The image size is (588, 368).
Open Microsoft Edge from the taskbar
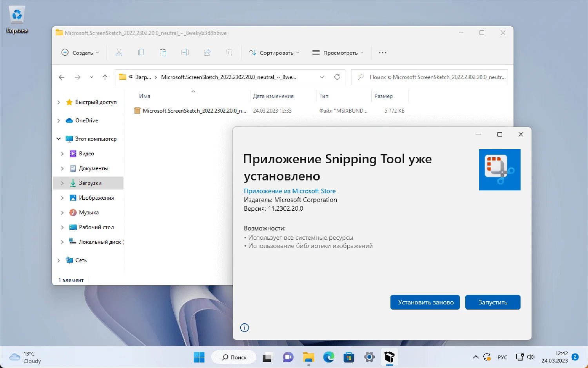[328, 357]
